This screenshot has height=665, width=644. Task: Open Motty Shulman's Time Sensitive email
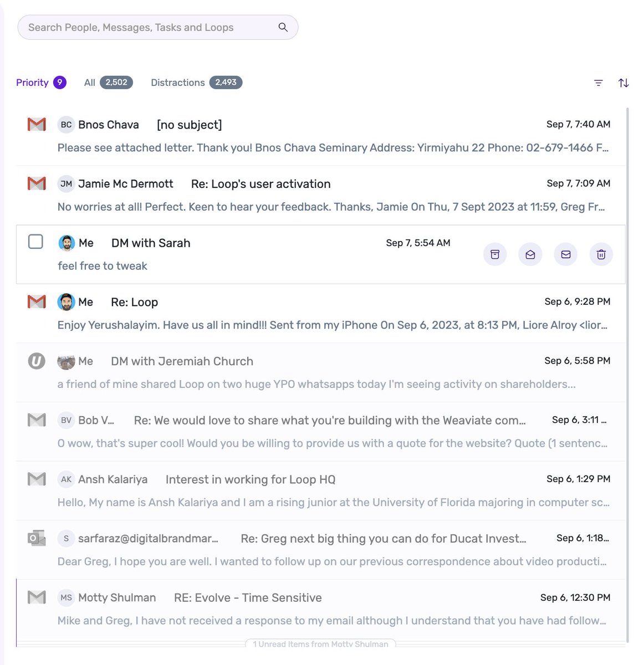coord(248,597)
